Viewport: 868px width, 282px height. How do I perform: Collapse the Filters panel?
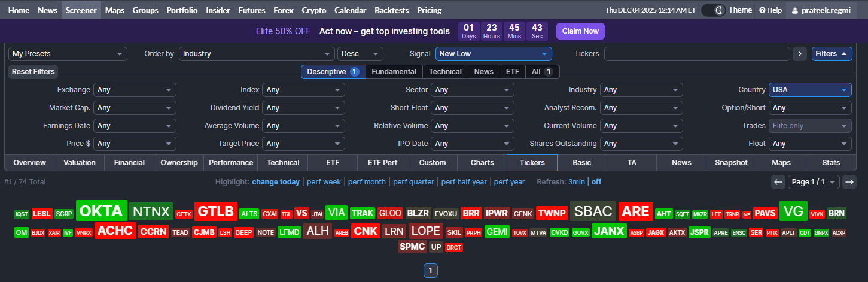click(x=832, y=54)
